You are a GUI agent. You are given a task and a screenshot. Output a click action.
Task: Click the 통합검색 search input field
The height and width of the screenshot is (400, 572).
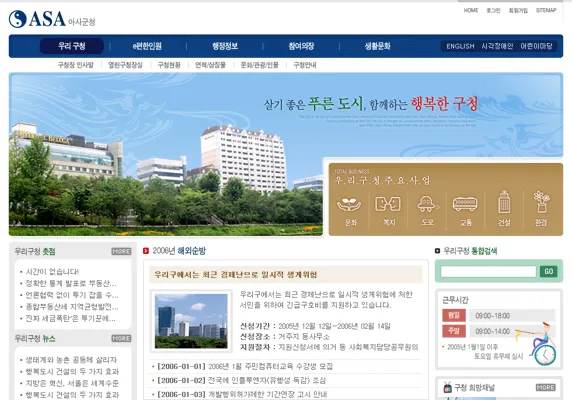[488, 271]
